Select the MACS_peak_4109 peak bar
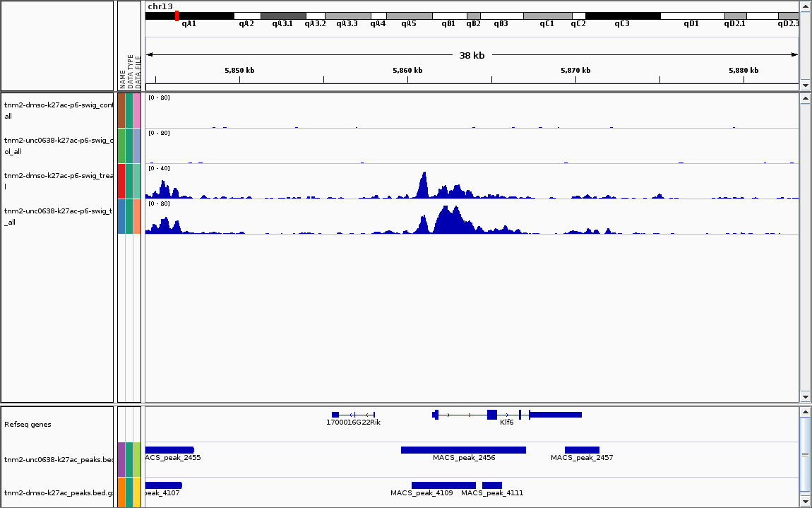The image size is (812, 508). click(x=443, y=485)
